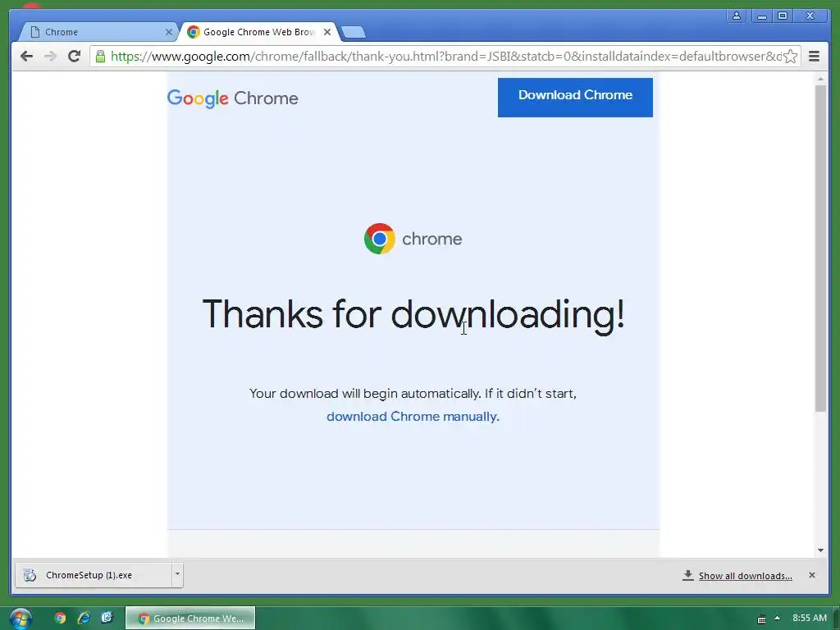Screen dimensions: 840x630
Task: Click the third pinned taskbar icon
Action: (x=107, y=619)
